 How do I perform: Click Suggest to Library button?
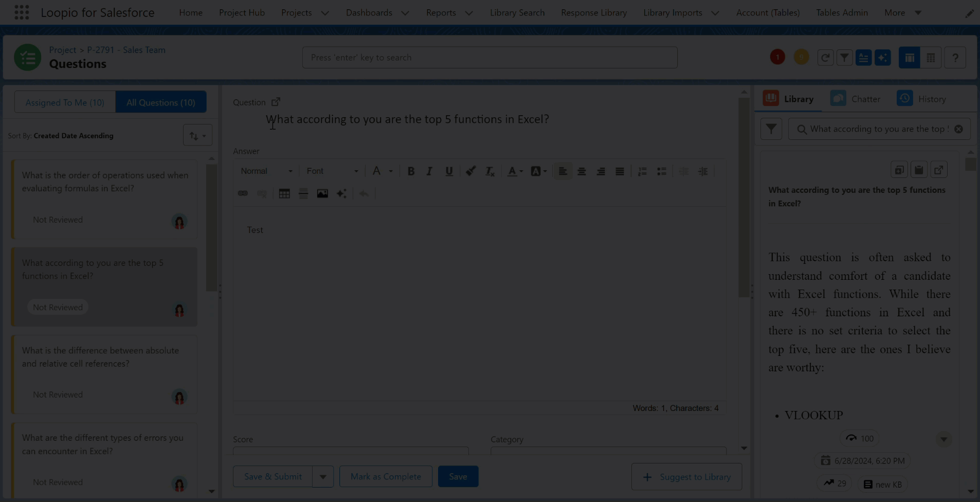686,477
